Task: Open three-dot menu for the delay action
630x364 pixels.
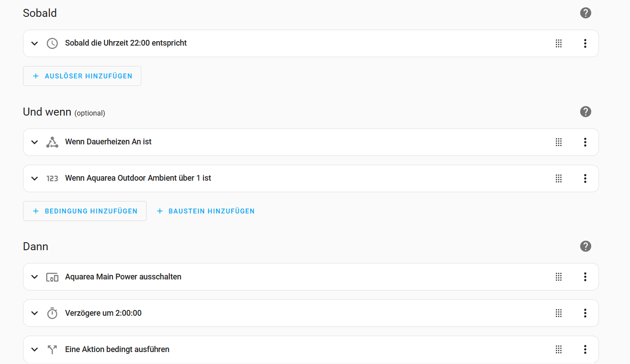Action: (585, 313)
